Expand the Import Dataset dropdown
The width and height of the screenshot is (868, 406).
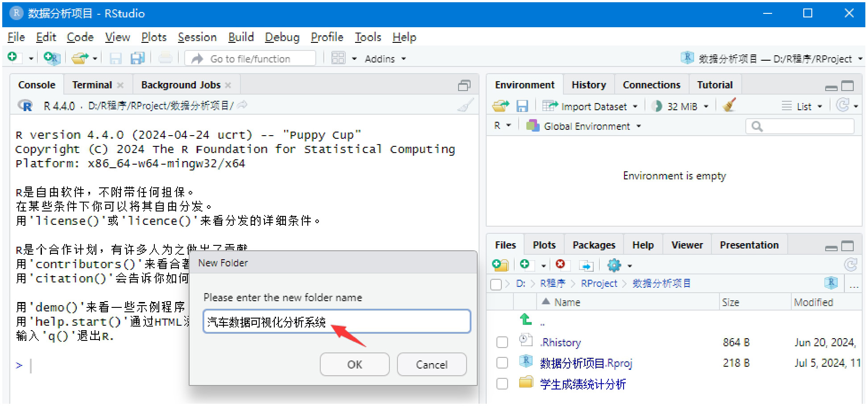590,106
